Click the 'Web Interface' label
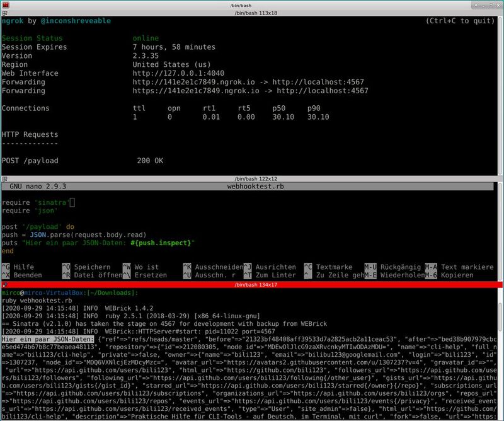The height and width of the screenshot is (421, 504). pos(30,73)
